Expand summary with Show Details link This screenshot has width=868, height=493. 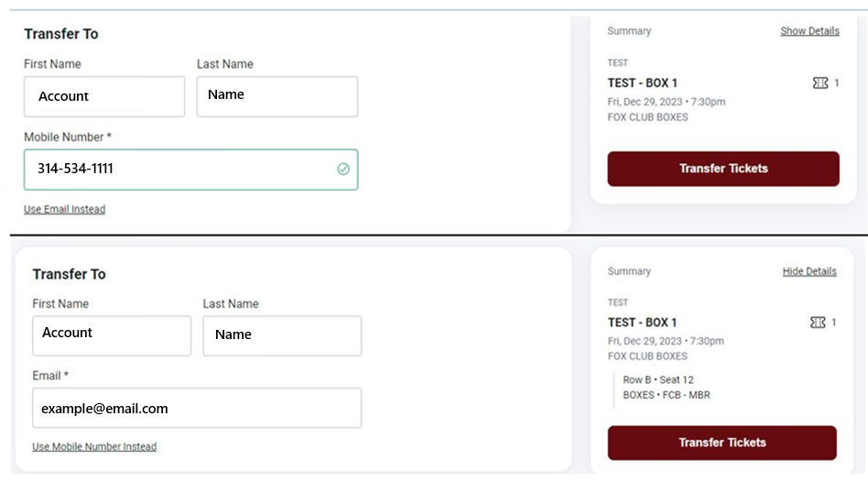(x=810, y=31)
